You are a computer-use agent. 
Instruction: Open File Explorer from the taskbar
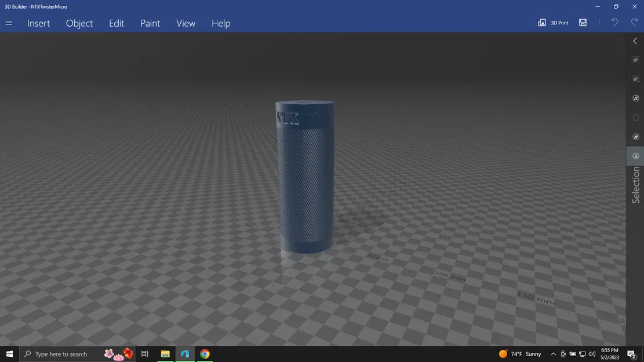(165, 354)
